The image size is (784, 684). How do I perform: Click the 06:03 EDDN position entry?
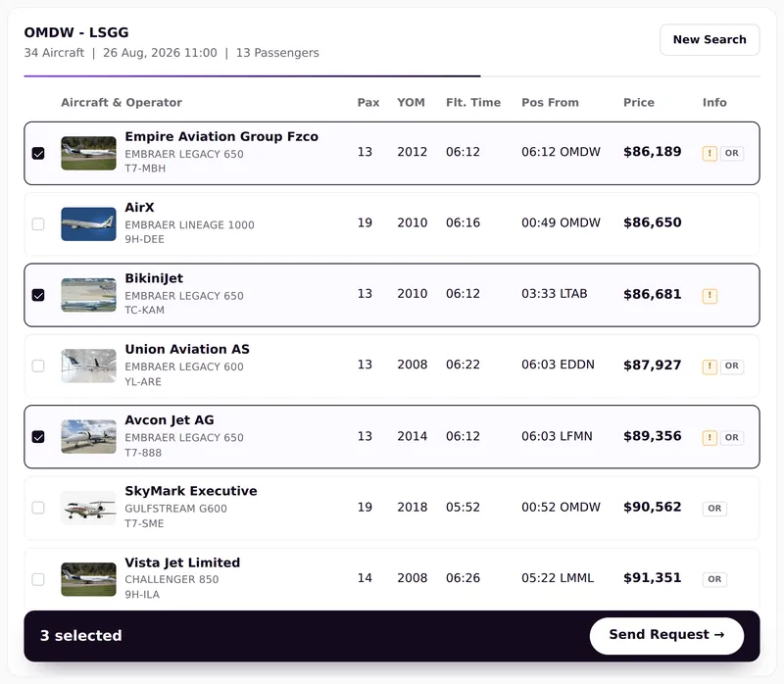tap(558, 365)
